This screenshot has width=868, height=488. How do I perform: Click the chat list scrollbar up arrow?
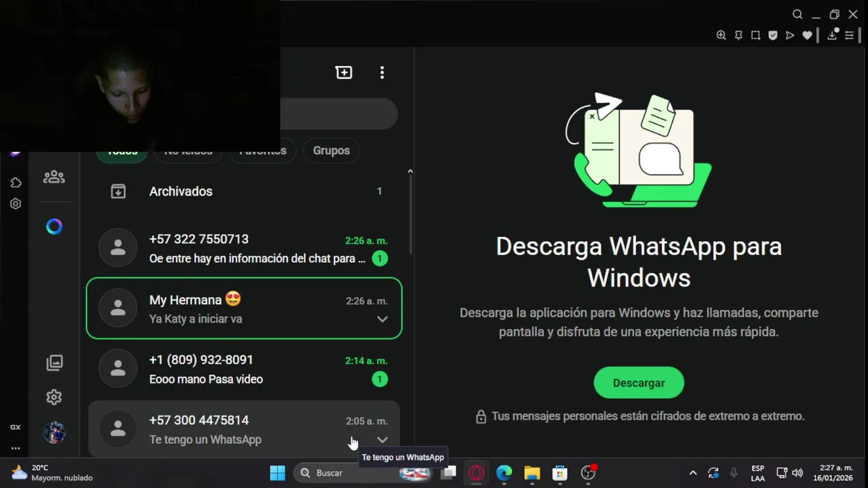coord(410,171)
